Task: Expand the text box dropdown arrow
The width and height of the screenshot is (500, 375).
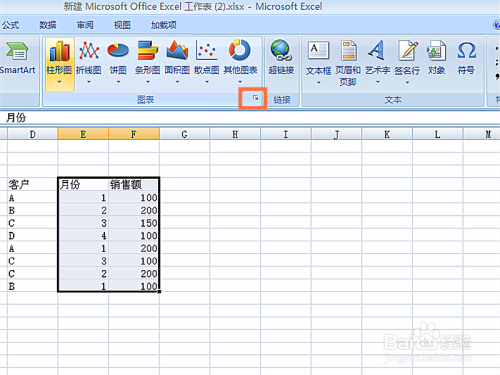Action: [x=318, y=82]
